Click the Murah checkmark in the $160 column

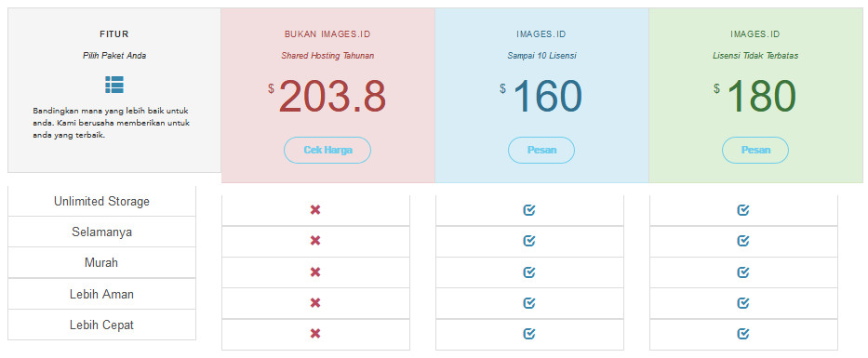529,272
